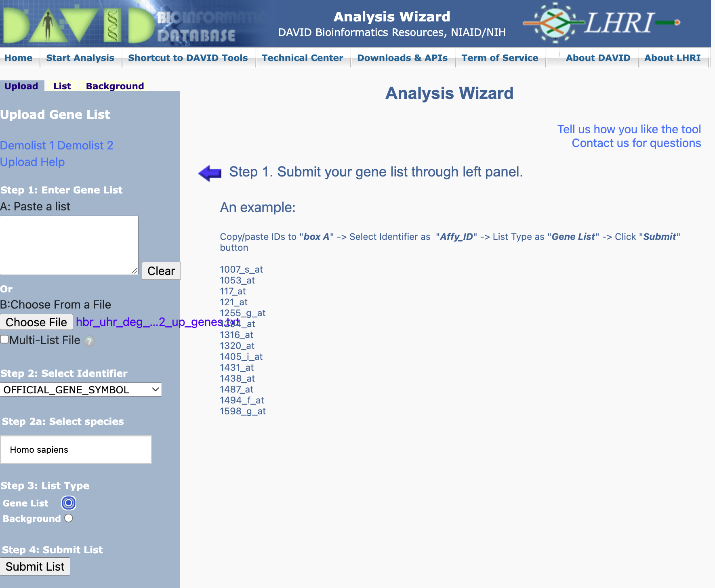715x588 pixels.
Task: Click the blue left-pointing arrow icon
Action: point(210,173)
